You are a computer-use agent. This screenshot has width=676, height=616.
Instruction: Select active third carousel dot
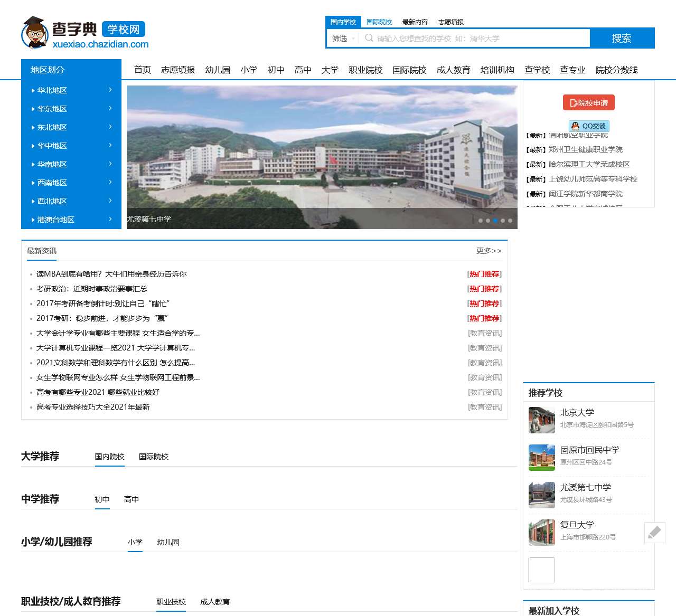[x=495, y=221]
